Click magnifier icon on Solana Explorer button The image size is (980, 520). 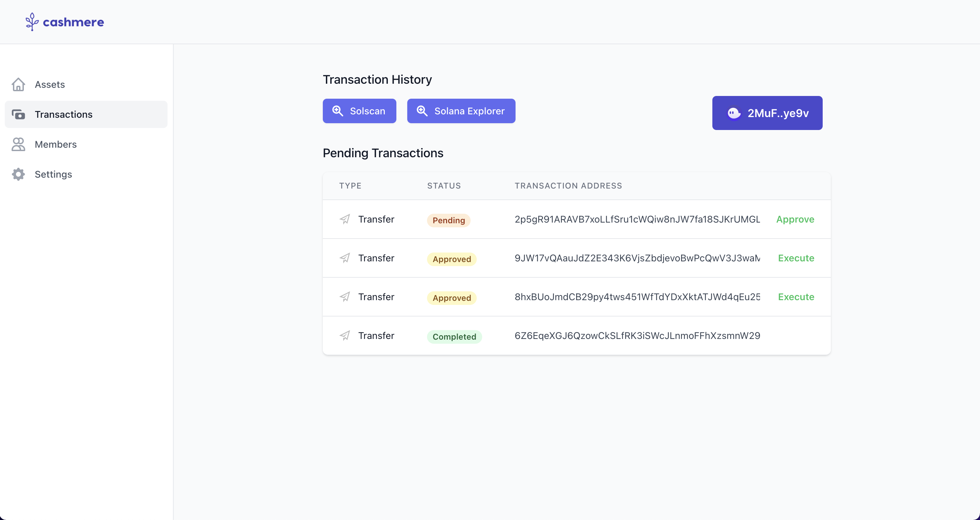tap(422, 111)
